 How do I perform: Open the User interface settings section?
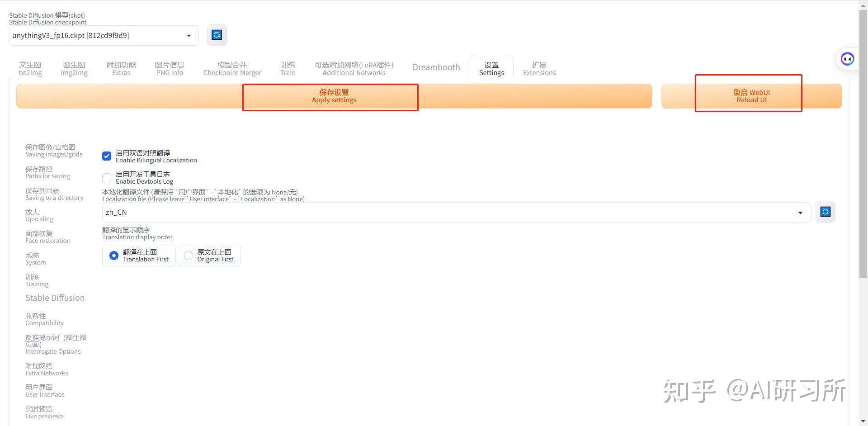[45, 390]
